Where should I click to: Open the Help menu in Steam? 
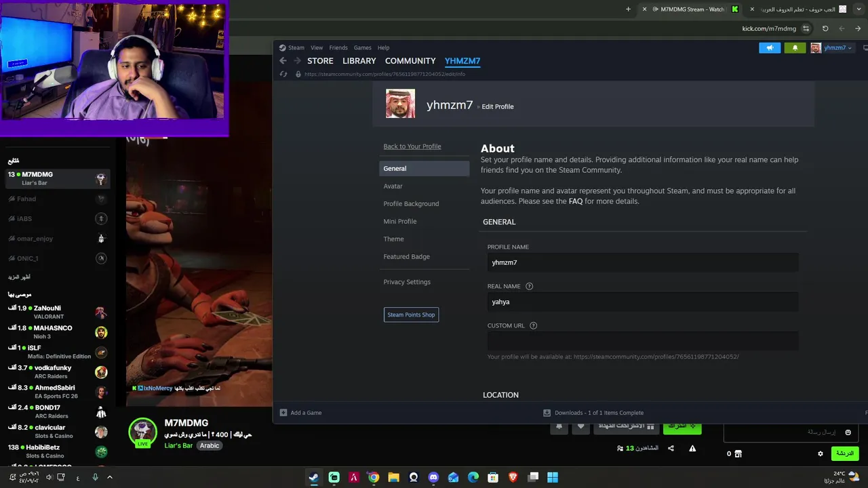(x=383, y=48)
